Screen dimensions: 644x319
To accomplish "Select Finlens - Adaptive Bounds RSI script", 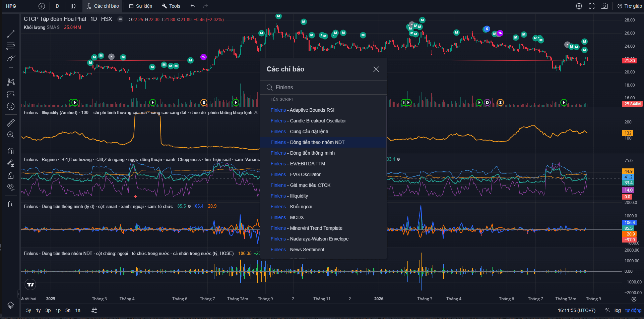I will (323, 110).
